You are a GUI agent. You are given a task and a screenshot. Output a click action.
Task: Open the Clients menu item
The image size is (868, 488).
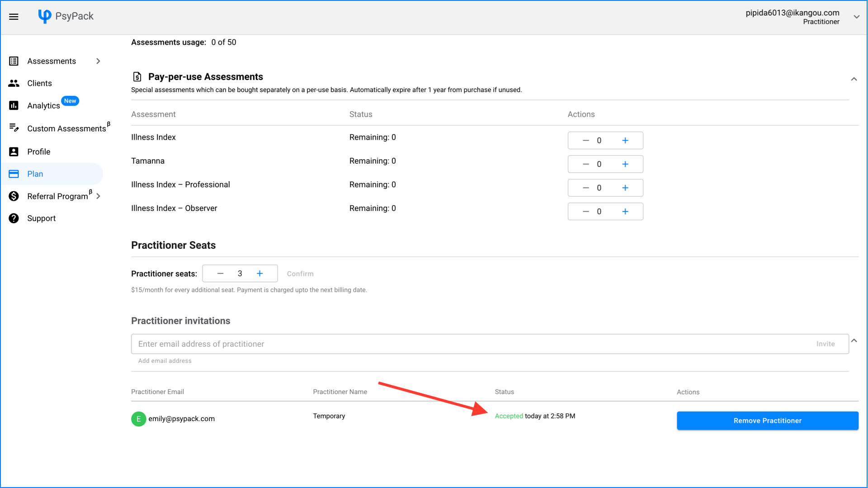point(39,83)
